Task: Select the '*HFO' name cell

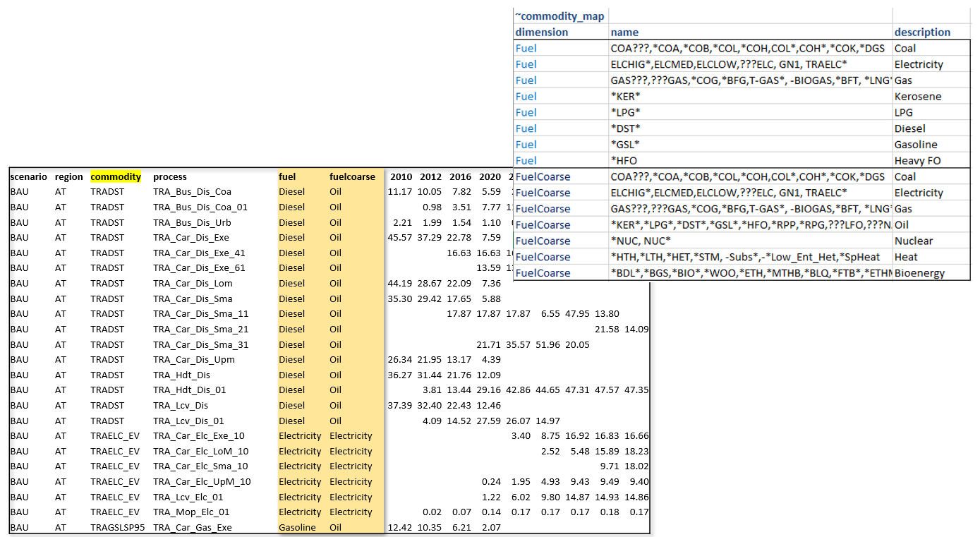Action: pos(751,160)
